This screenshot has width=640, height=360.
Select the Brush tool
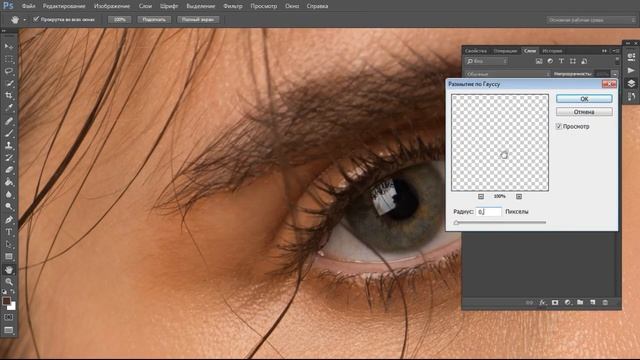(x=9, y=133)
